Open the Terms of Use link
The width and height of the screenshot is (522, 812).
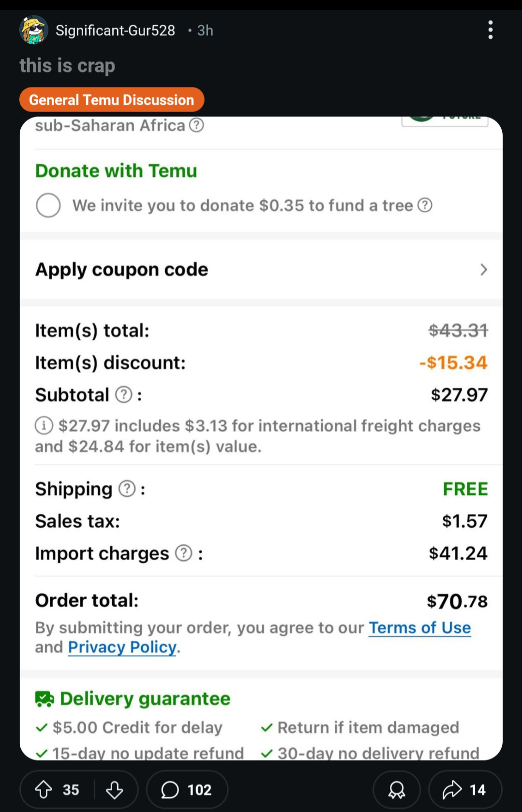point(420,627)
